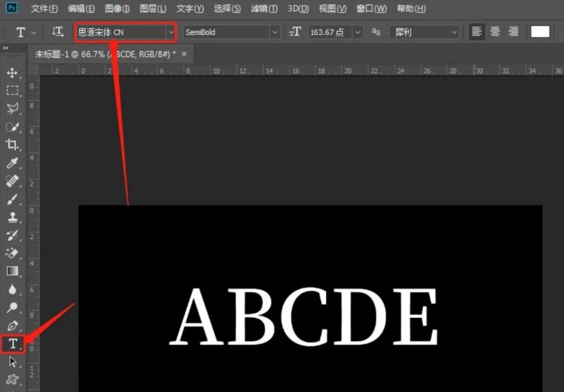Pick the Crop tool
The height and width of the screenshot is (392, 564).
click(12, 145)
